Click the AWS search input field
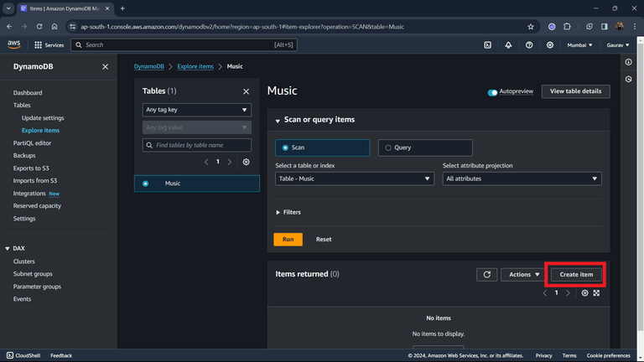Screen dimensions: 644x362 (184, 45)
